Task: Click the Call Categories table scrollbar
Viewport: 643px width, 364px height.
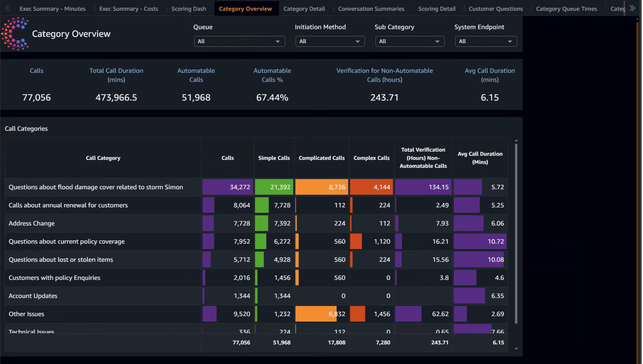Action: [516, 233]
